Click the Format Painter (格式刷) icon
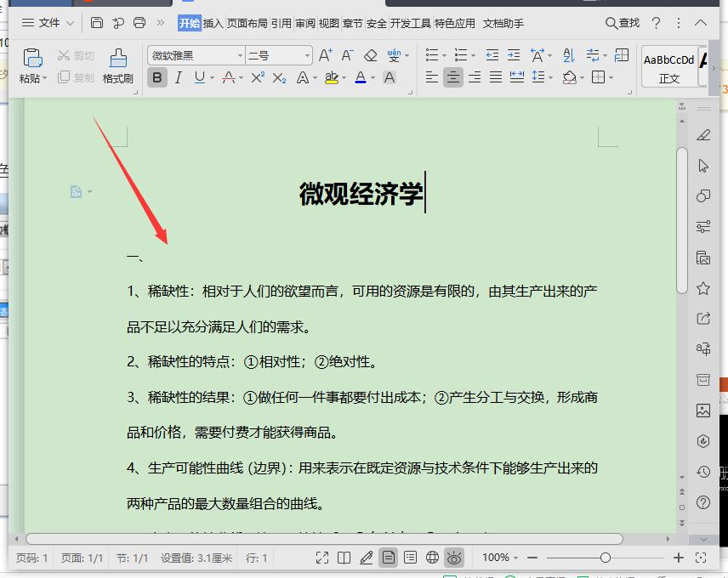This screenshot has width=728, height=578. [x=118, y=59]
